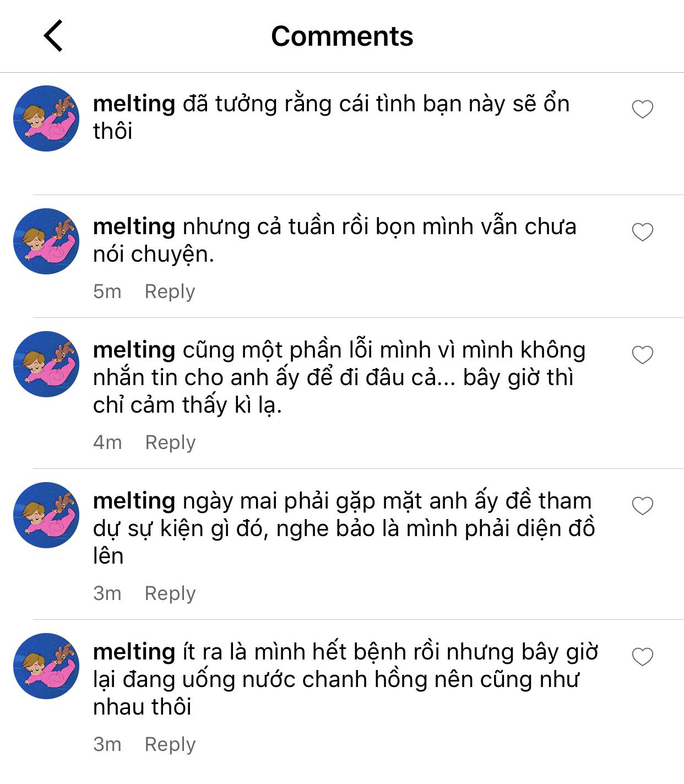
Task: Open melting username in 'ít ra là' comment
Action: click(x=134, y=653)
